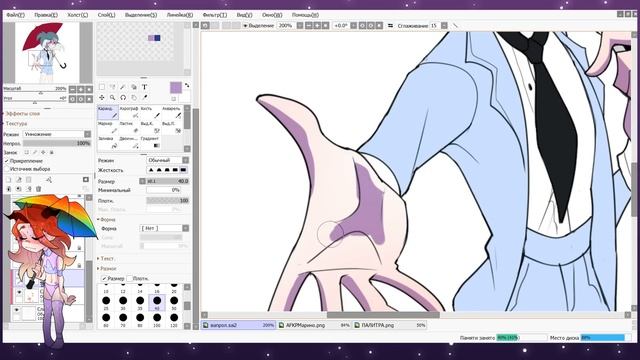The width and height of the screenshot is (640, 360).
Task: Select the softest brush edge shape
Action: [151, 170]
